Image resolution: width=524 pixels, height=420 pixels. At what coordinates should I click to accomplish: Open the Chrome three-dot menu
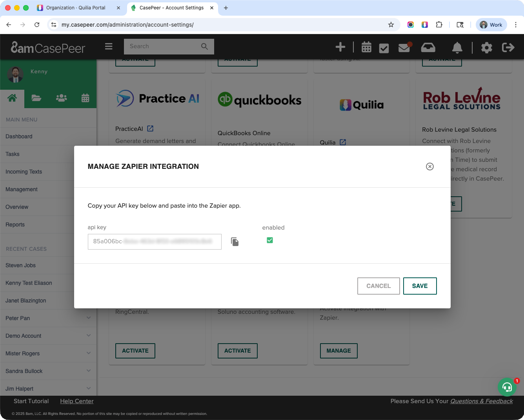pos(516,25)
